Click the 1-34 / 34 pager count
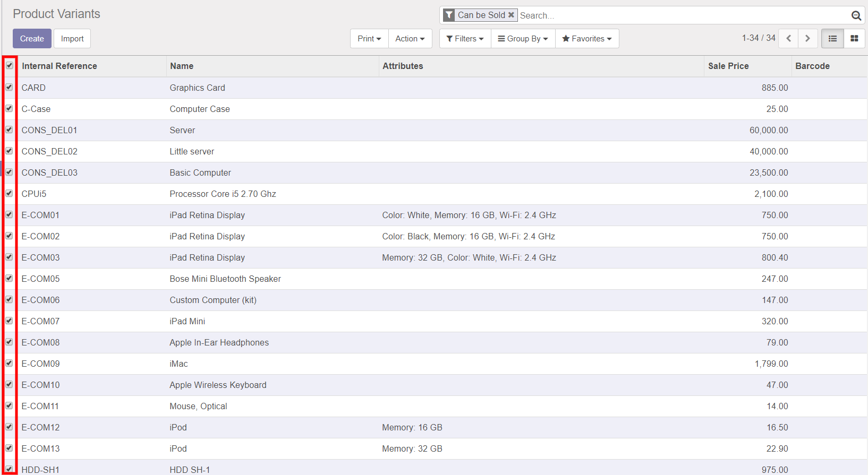Screen dimensions: 868x475 click(x=759, y=38)
